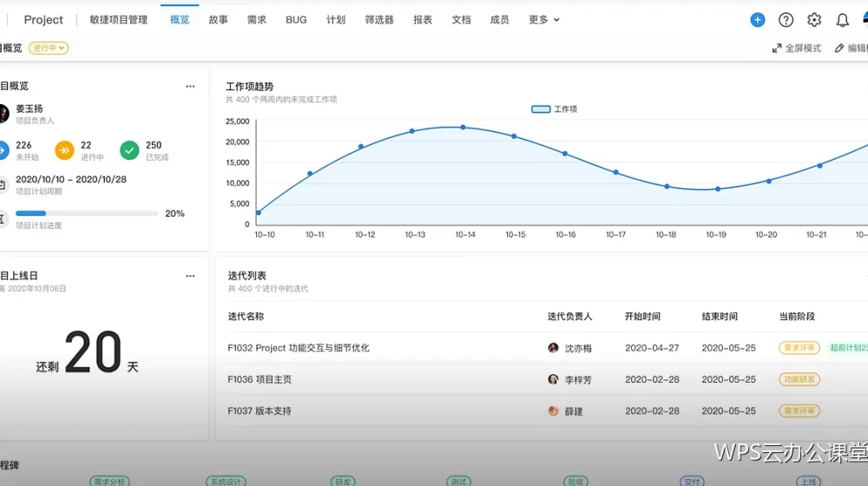Switch to the 计划 tab

pyautogui.click(x=335, y=20)
